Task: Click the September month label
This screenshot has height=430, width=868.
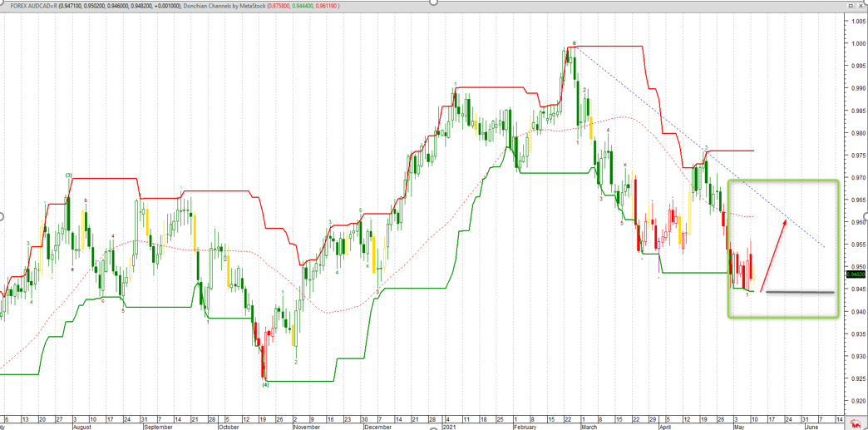Action: point(159,427)
